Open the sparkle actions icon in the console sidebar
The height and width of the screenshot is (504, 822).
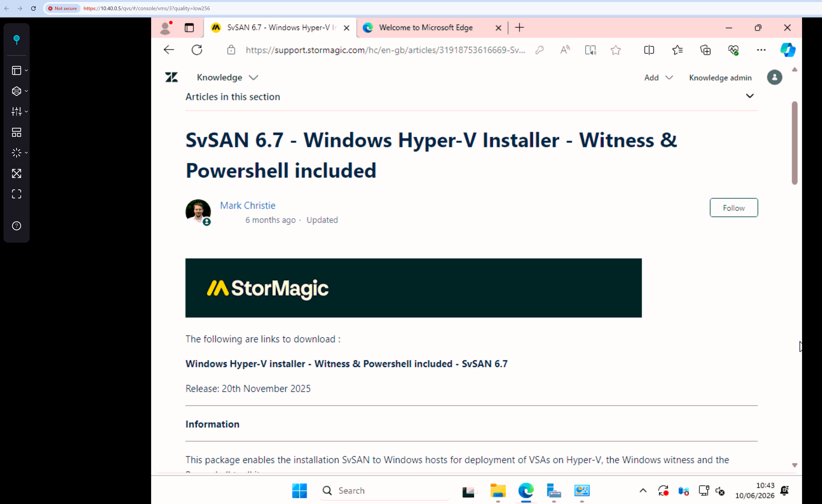[x=16, y=153]
